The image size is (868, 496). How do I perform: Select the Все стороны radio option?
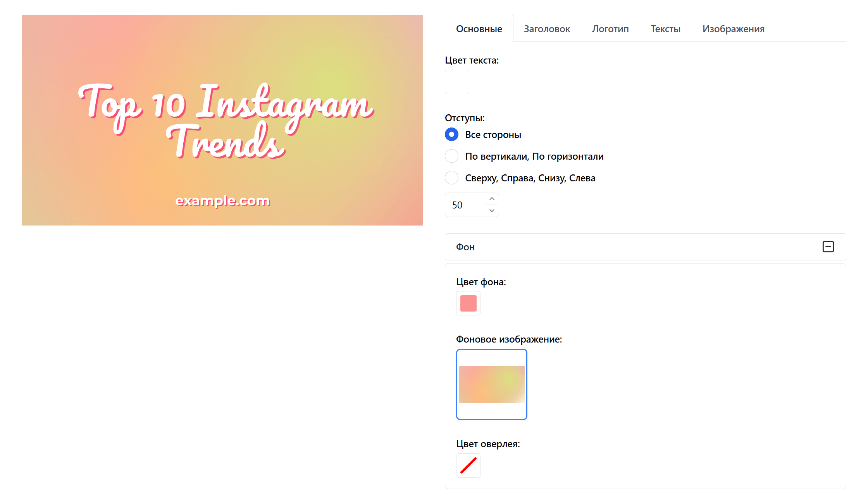tap(451, 134)
